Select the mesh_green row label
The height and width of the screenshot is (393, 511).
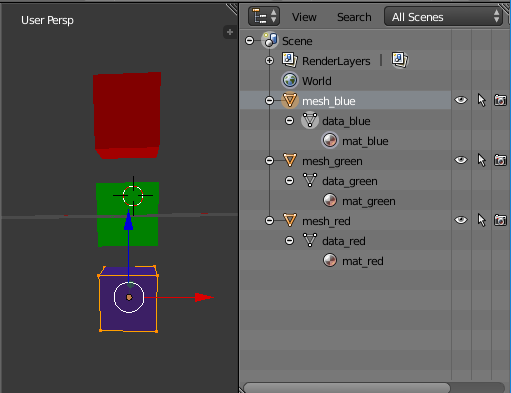(332, 161)
